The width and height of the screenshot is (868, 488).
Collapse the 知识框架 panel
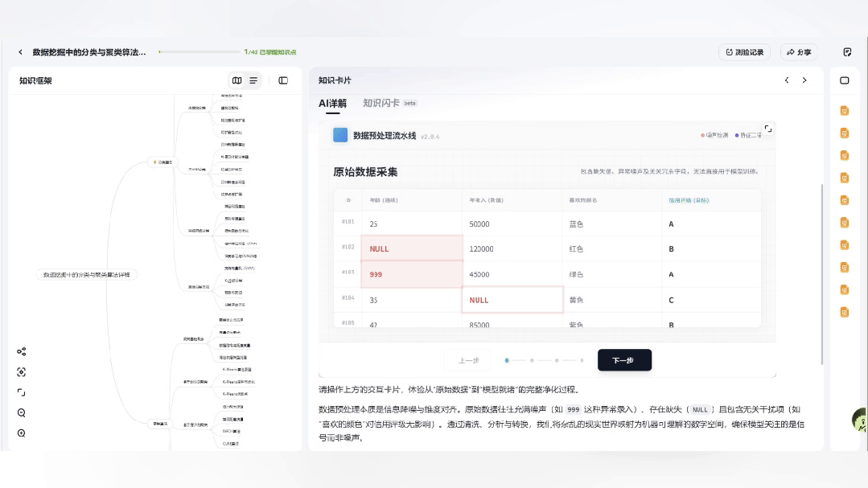[282, 80]
